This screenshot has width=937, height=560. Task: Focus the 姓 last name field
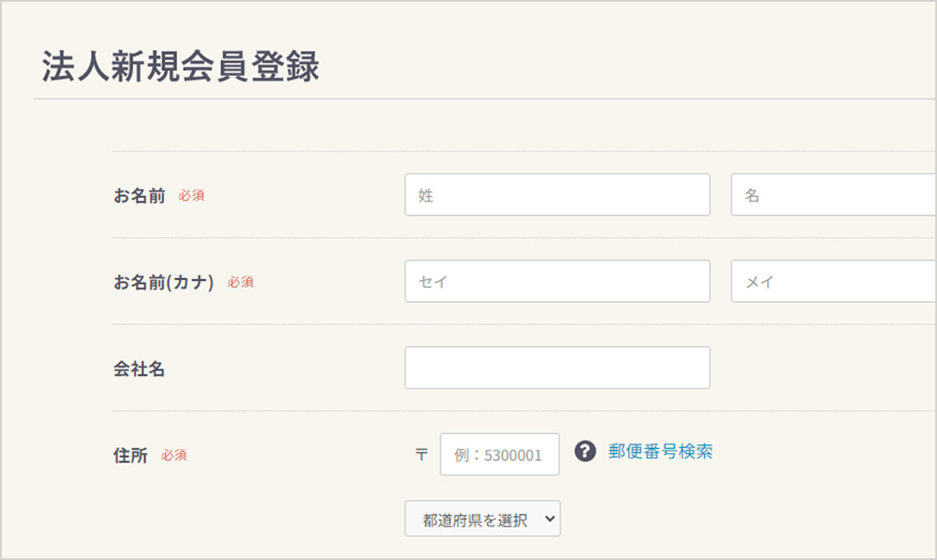click(x=557, y=194)
